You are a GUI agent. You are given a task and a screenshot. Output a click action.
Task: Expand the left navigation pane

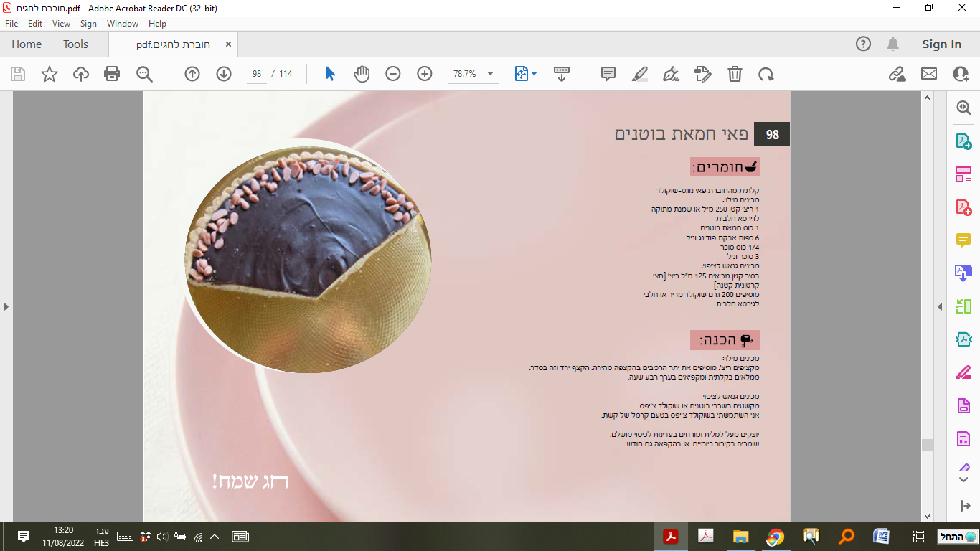tap(6, 306)
